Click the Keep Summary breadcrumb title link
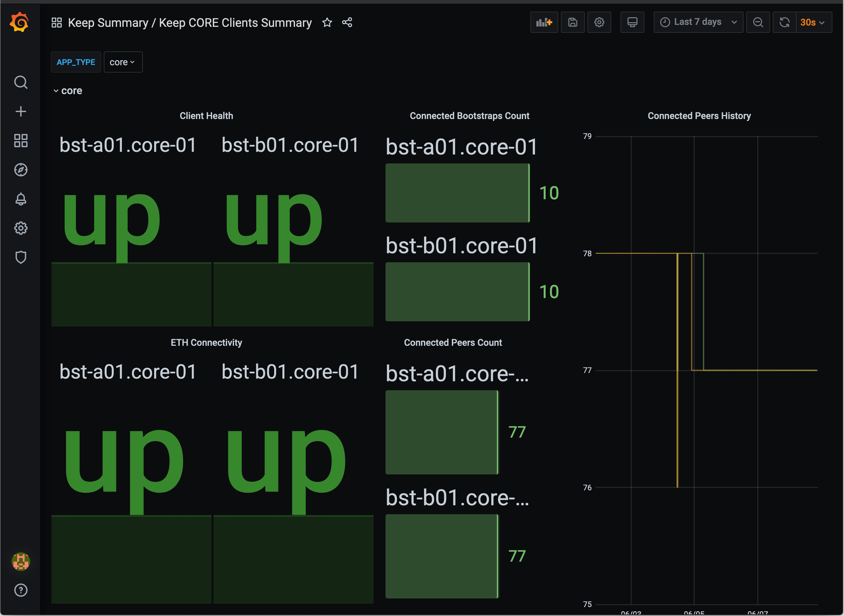The image size is (844, 616). (x=108, y=23)
